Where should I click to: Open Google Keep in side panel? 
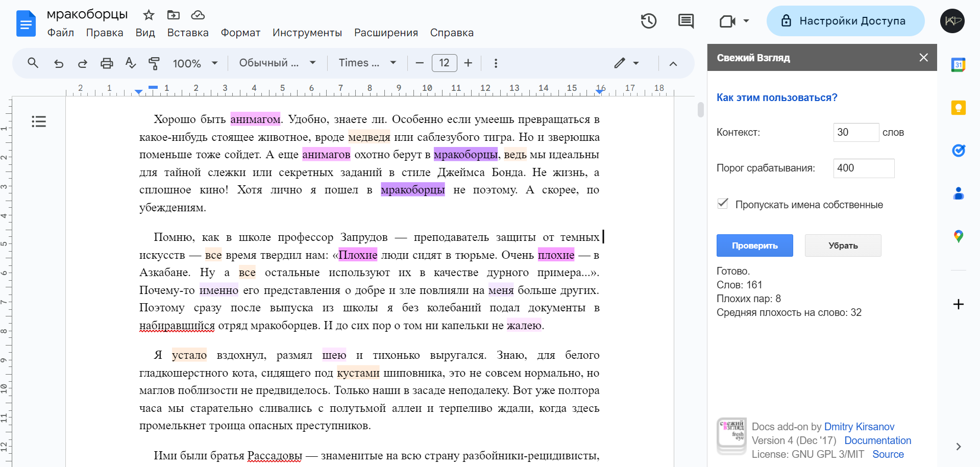[x=958, y=108]
